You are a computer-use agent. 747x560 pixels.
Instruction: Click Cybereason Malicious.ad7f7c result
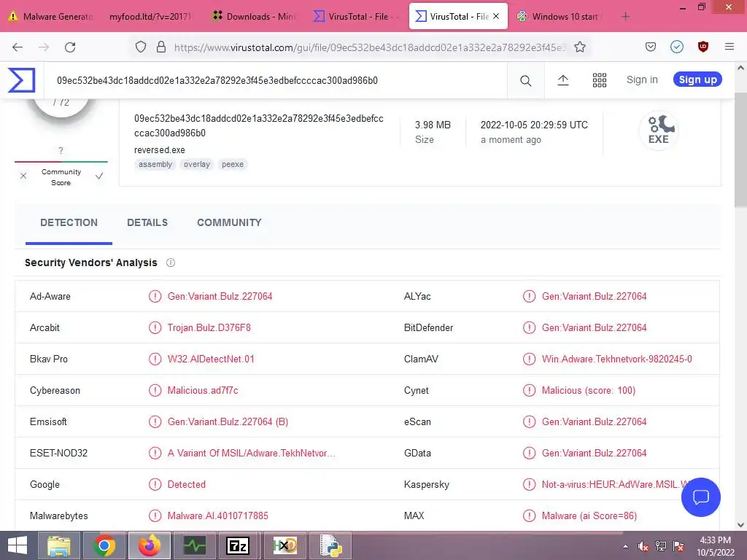[x=203, y=391]
